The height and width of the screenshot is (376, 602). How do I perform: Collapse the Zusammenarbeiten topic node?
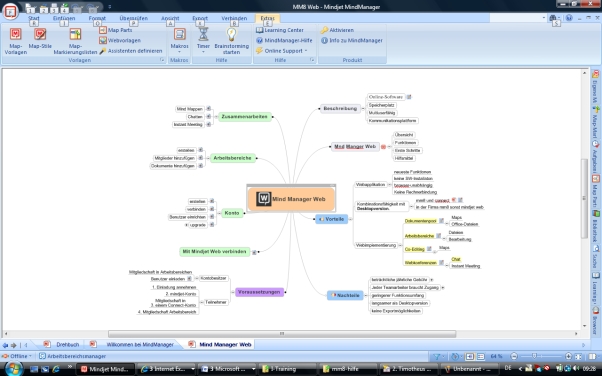(x=217, y=117)
